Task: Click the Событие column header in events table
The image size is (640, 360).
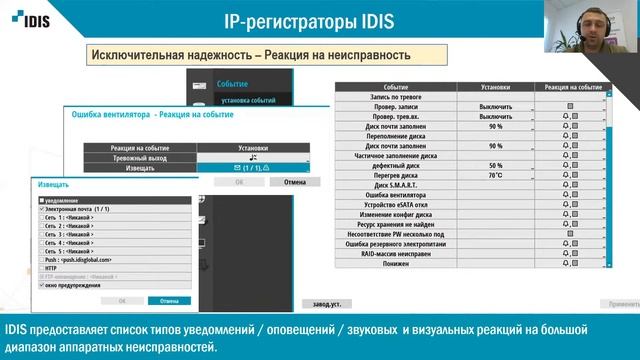Action: [x=396, y=87]
